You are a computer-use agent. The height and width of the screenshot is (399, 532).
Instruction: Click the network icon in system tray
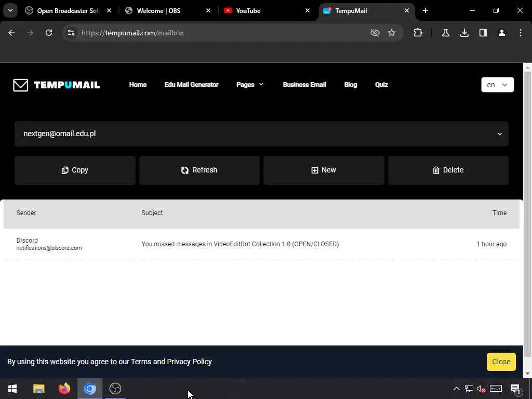point(469,389)
